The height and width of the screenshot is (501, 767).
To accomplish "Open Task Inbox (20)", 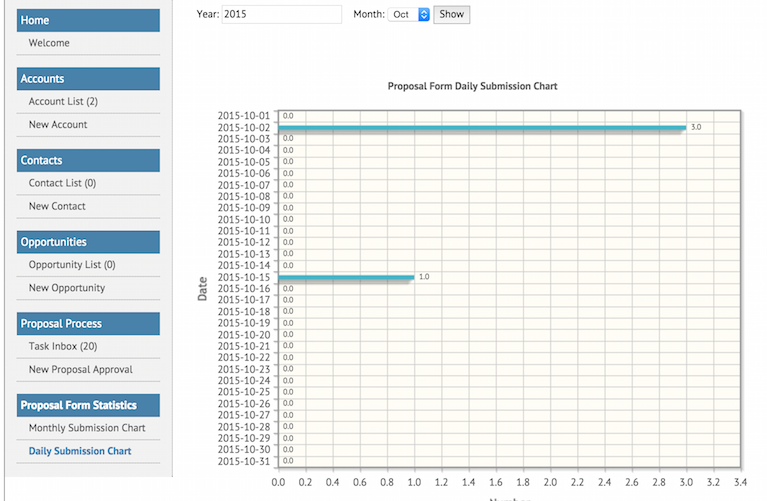I will point(63,346).
